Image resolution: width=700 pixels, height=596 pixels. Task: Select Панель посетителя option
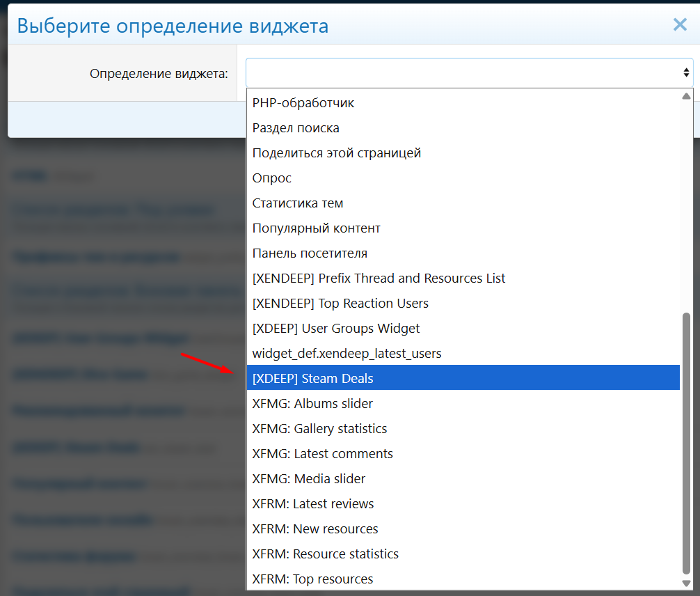(310, 253)
